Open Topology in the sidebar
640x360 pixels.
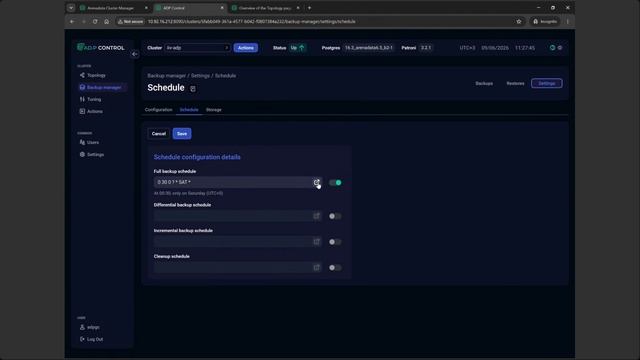point(93,76)
